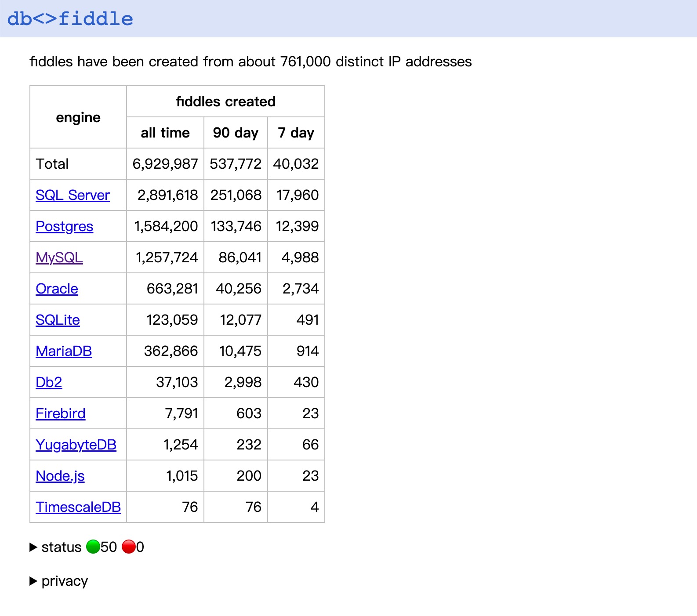The image size is (697, 616).
Task: Click Oracle 90 day value 40,256
Action: pyautogui.click(x=239, y=289)
